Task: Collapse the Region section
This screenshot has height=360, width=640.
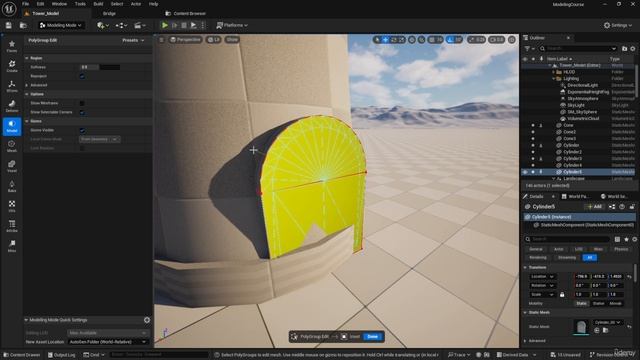Action: [27, 58]
